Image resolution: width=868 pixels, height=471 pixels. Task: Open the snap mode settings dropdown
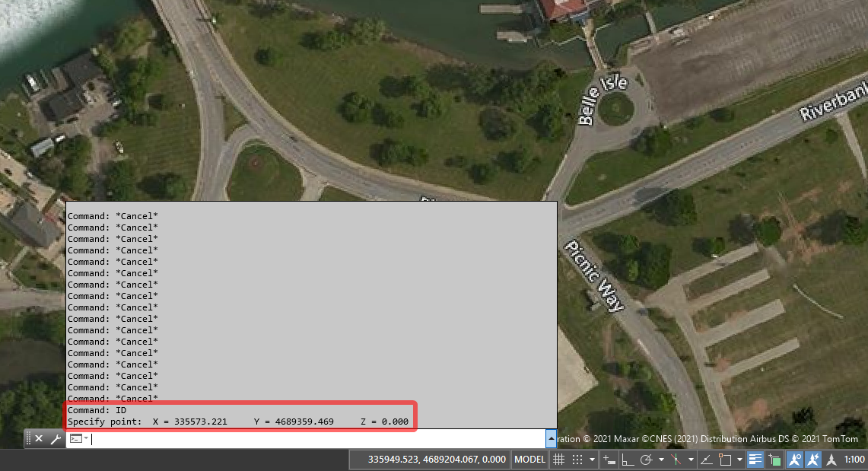pyautogui.click(x=592, y=460)
